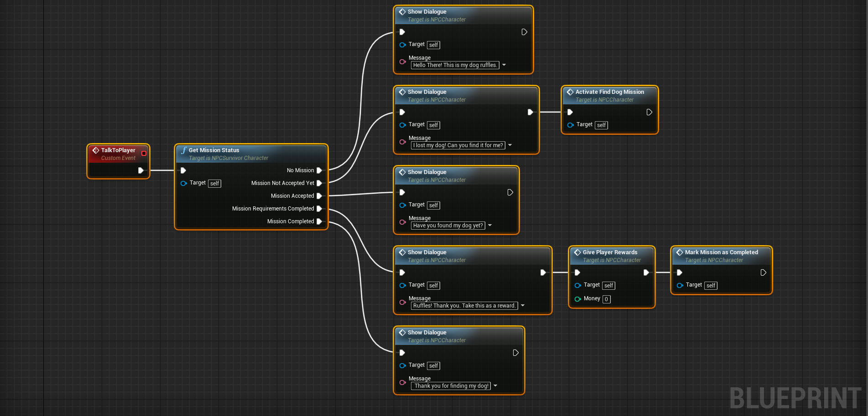Expand dropdown beside 'I lost my dog!' message

[x=510, y=145]
